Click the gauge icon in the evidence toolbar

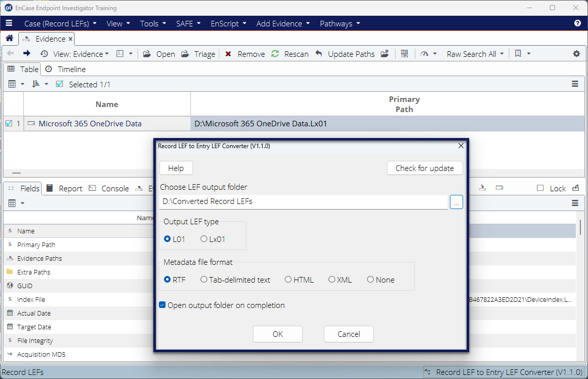coord(424,54)
